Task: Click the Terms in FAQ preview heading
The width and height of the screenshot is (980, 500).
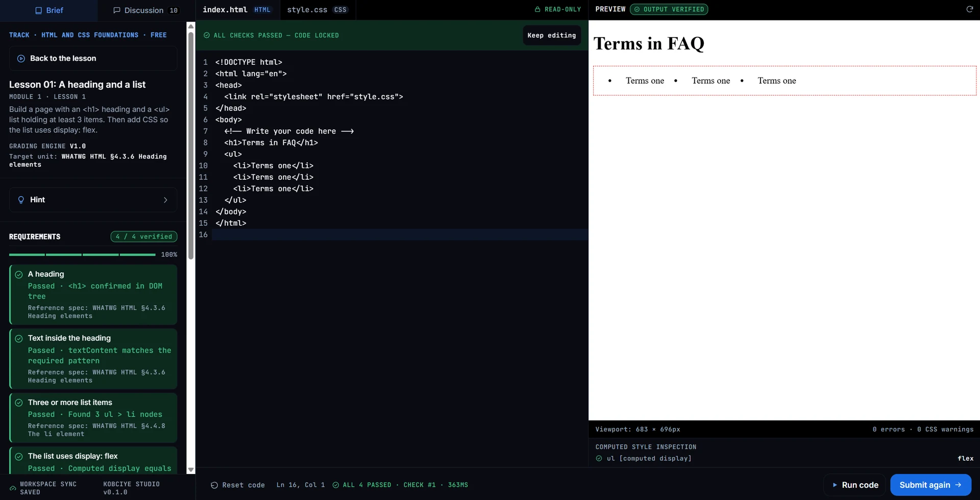Action: (x=649, y=43)
